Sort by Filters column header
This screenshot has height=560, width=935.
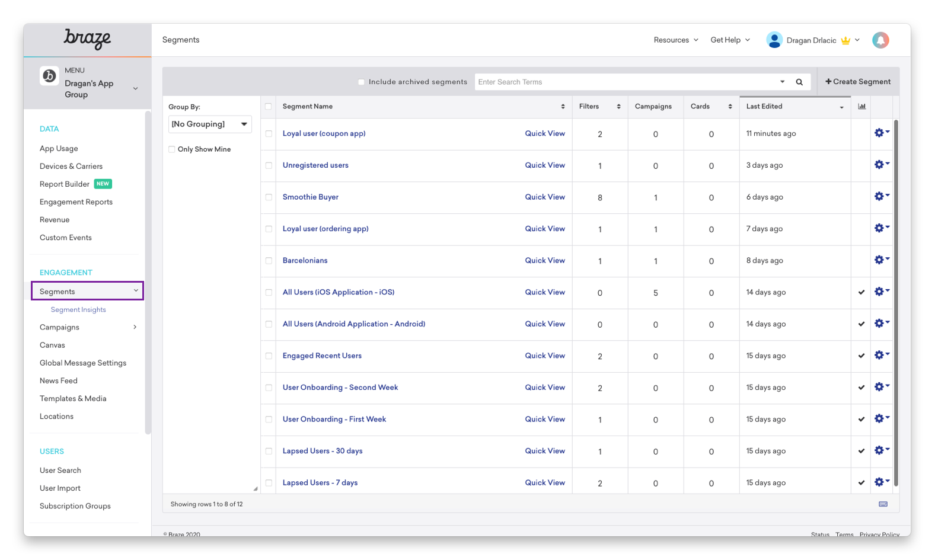click(600, 107)
